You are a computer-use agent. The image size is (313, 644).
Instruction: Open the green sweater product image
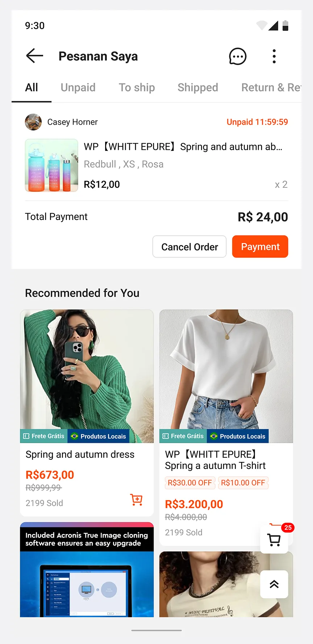coord(87,376)
